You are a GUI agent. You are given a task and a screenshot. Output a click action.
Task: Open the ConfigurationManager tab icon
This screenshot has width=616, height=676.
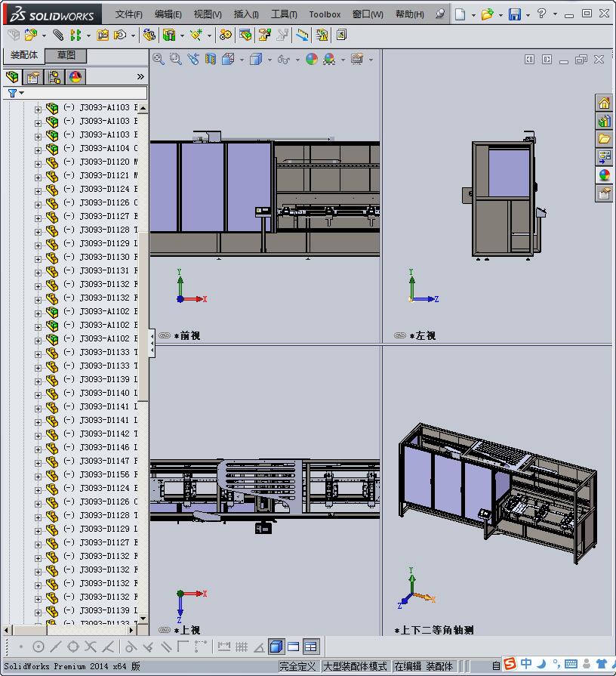pyautogui.click(x=54, y=77)
